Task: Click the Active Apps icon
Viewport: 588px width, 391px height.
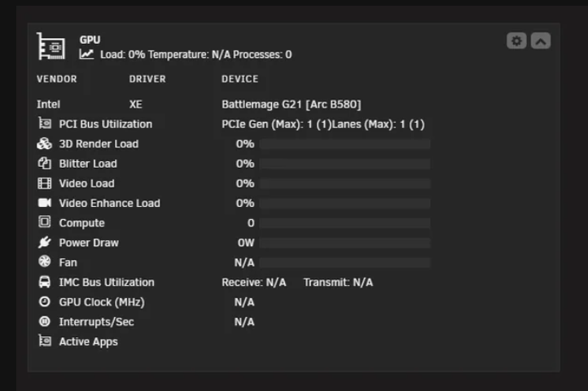Action: (45, 340)
